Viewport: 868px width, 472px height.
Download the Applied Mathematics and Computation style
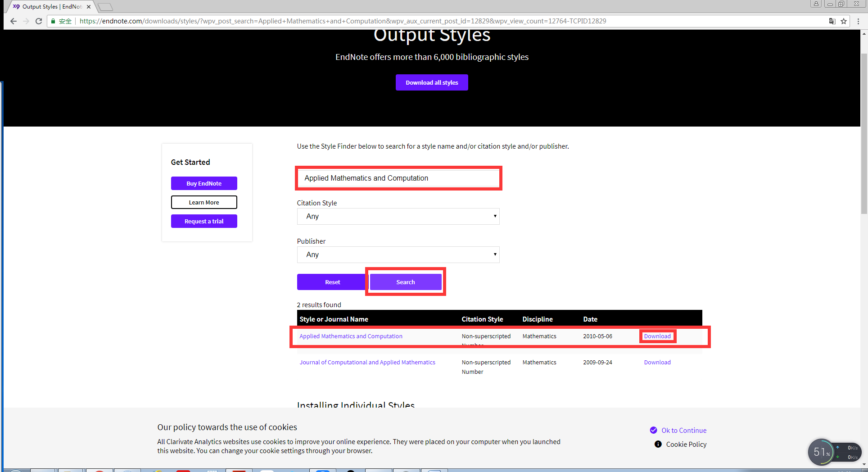[x=657, y=336]
